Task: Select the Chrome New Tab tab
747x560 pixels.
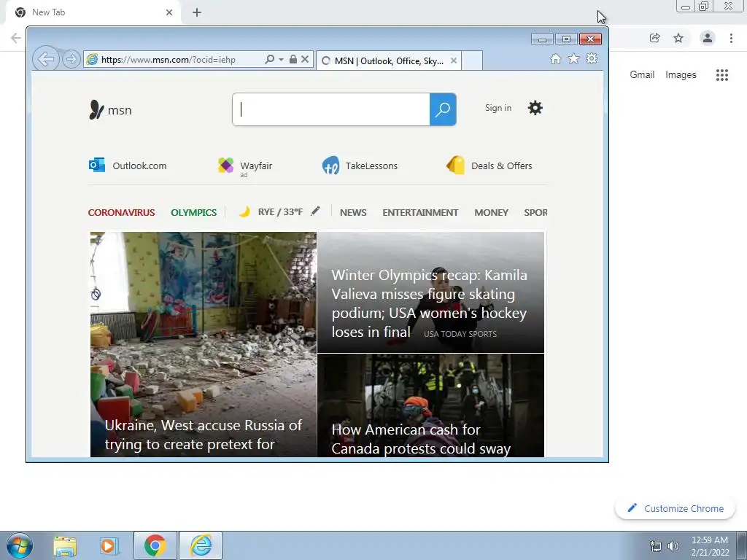Action: coord(93,12)
